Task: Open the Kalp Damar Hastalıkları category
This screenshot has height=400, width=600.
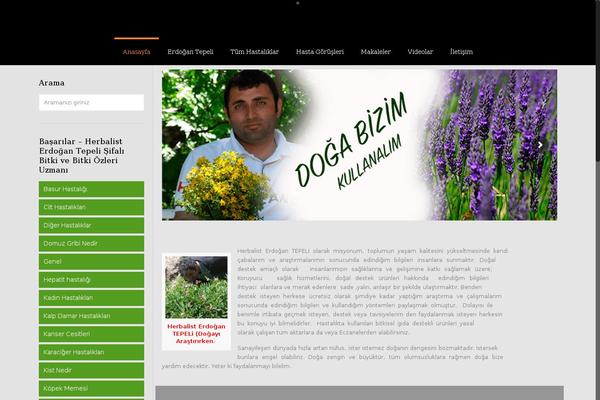Action: (91, 316)
